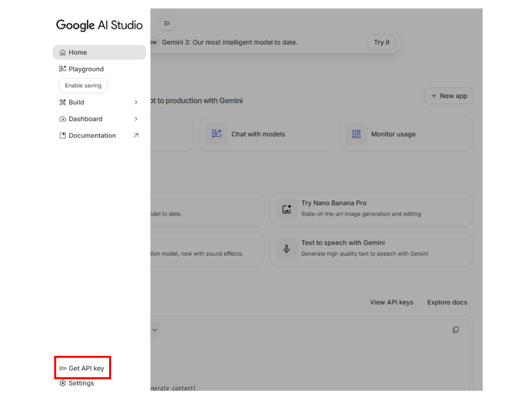Click the Chat with models sparkle icon
532x399 pixels.
pos(217,134)
